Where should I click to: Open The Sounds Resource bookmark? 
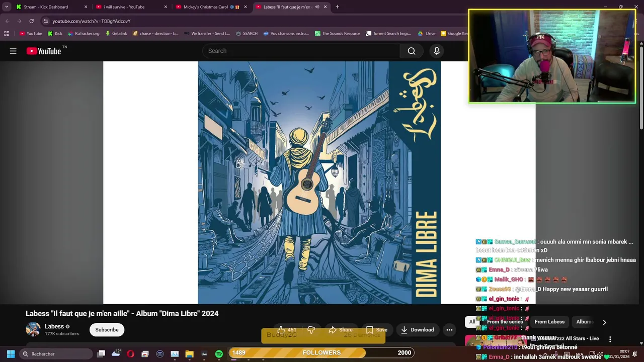338,34
